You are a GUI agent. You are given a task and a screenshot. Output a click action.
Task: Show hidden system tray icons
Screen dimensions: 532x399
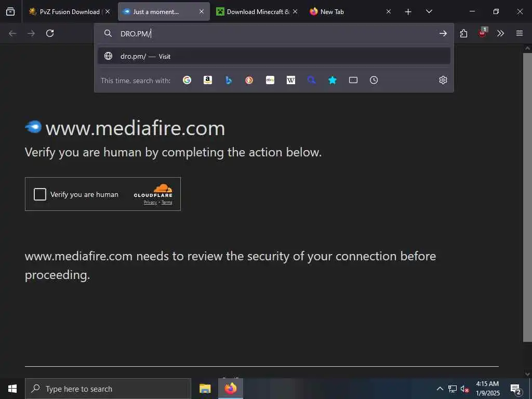[440, 389]
